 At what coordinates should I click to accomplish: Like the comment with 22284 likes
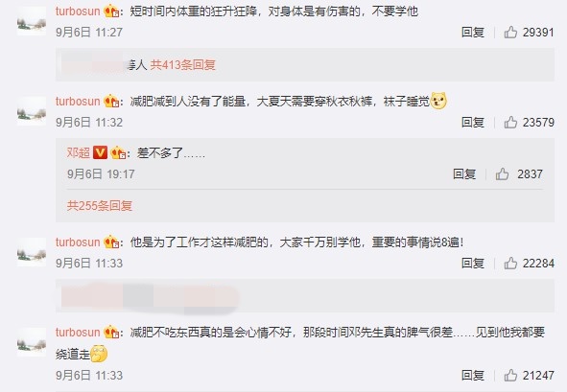point(510,264)
